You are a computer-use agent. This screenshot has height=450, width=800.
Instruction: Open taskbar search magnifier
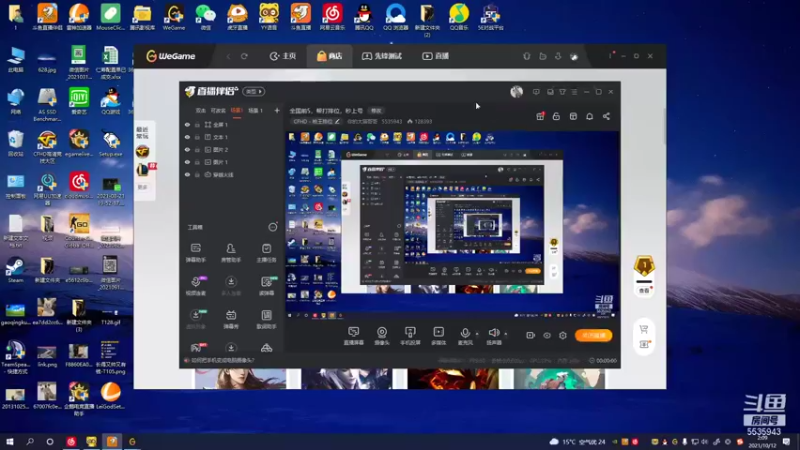click(30, 441)
